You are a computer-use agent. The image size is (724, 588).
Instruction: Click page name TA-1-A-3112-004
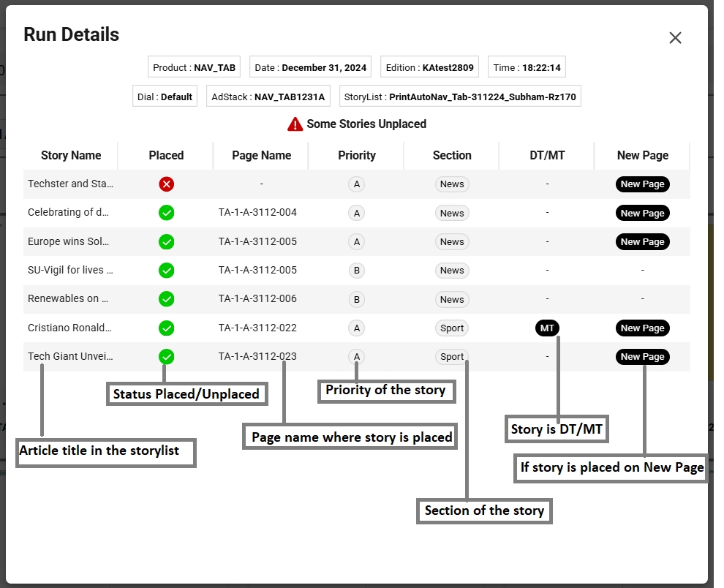click(257, 213)
